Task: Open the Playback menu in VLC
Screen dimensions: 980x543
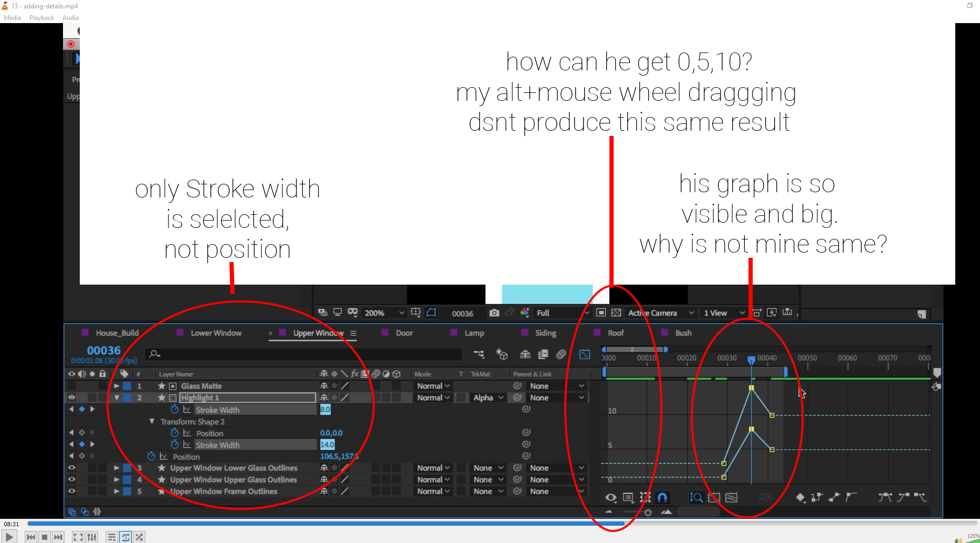Action: tap(41, 17)
